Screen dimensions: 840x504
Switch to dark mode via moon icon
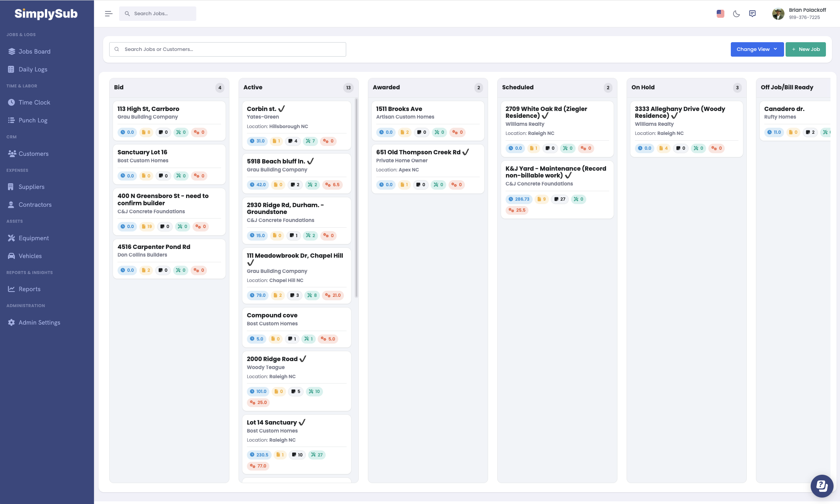[x=736, y=14]
